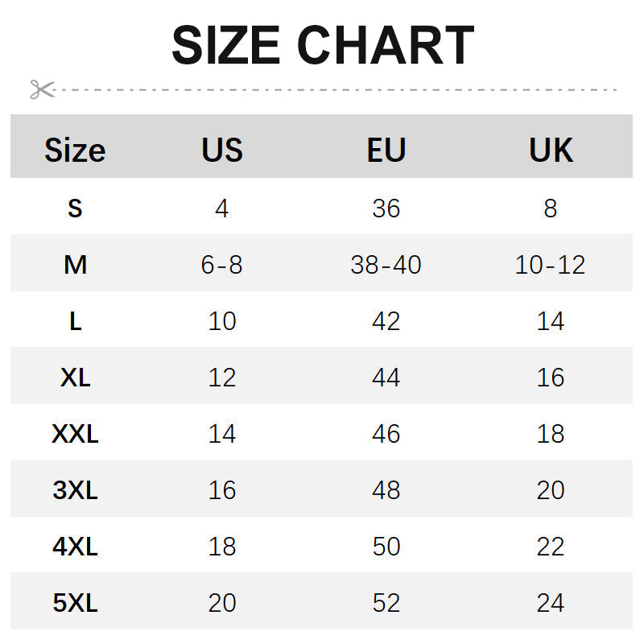Select the US column header

pyautogui.click(x=222, y=151)
